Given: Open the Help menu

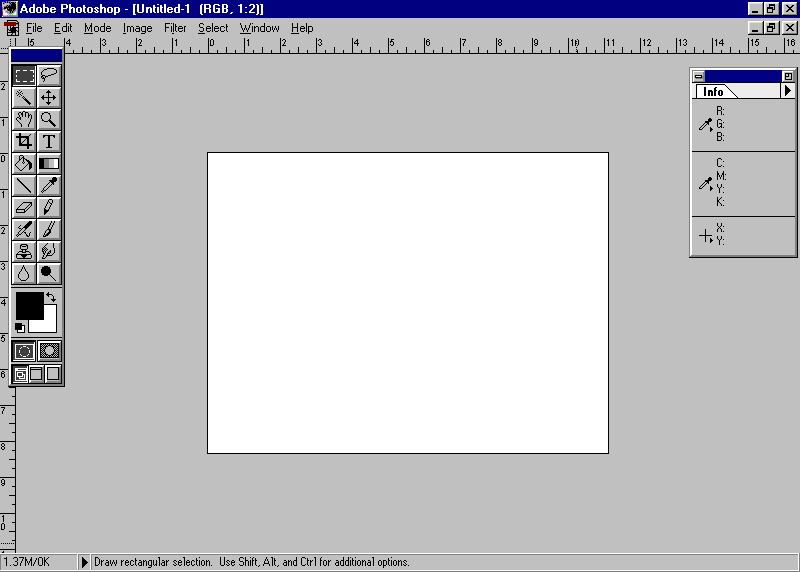Looking at the screenshot, I should (x=302, y=28).
